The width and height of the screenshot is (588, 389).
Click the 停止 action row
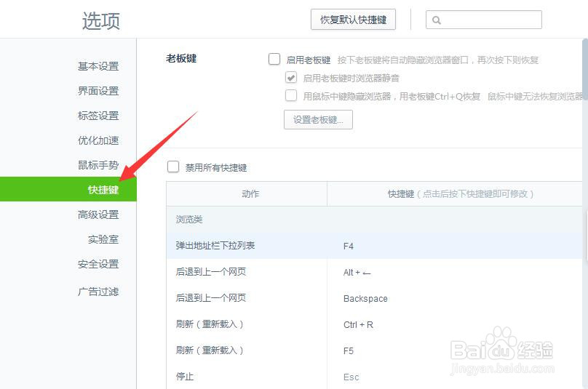[x=374, y=377]
